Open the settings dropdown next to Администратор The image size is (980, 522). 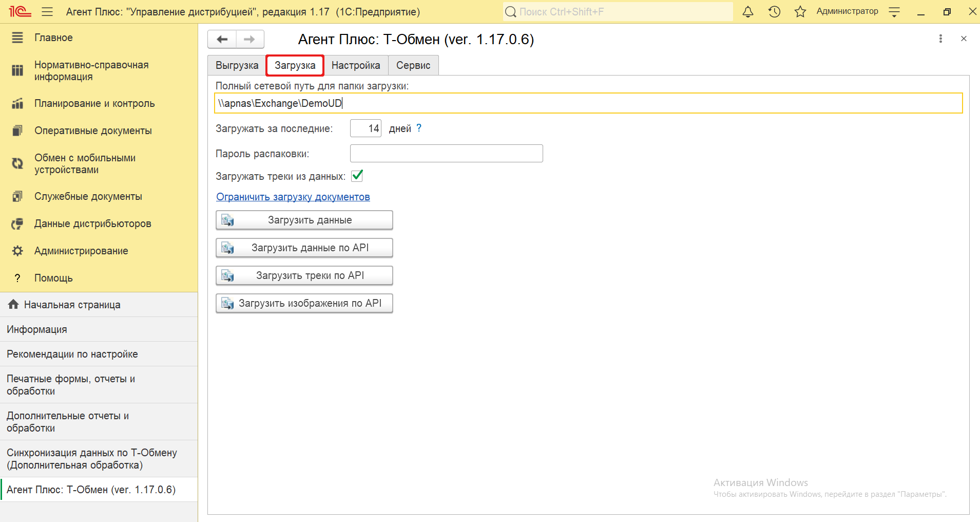pos(894,12)
